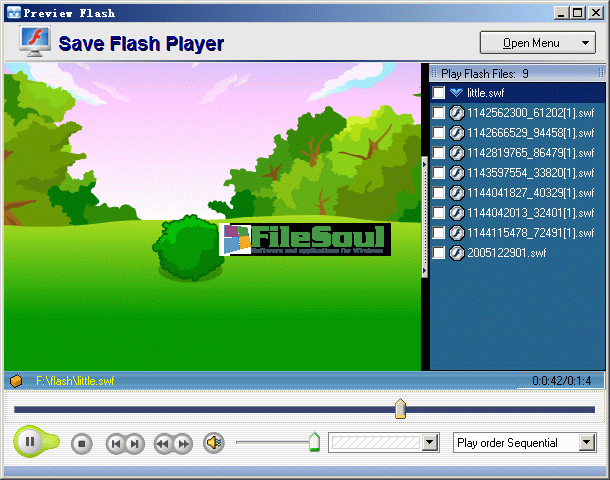The image size is (610, 480).
Task: Tick the checkbox for little.swf
Action: click(x=439, y=93)
